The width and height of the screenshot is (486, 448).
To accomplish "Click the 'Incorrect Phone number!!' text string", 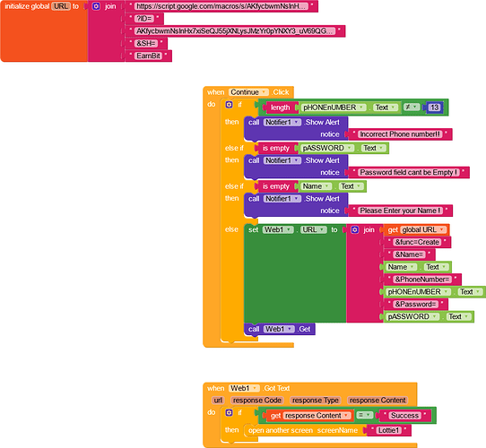I will point(400,134).
